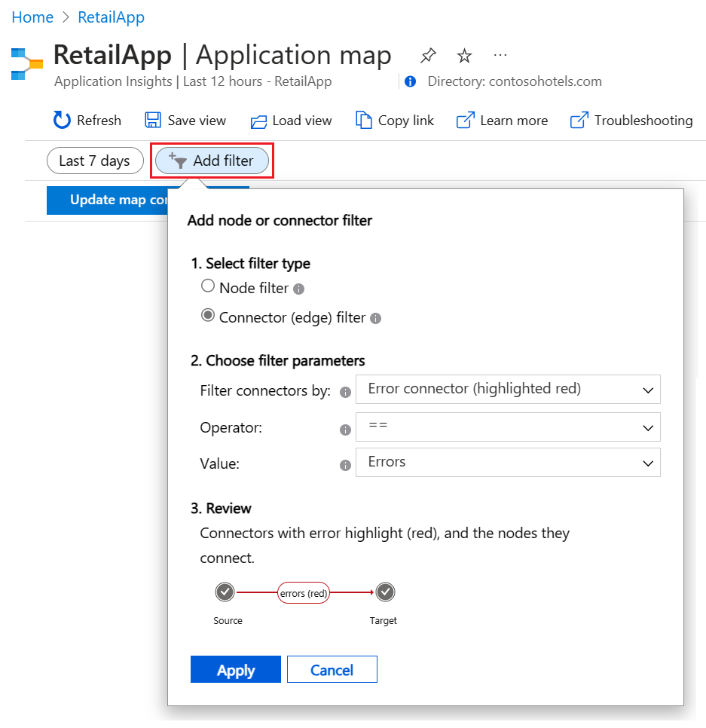
Task: Open the ellipsis more options menu
Action: pos(500,55)
